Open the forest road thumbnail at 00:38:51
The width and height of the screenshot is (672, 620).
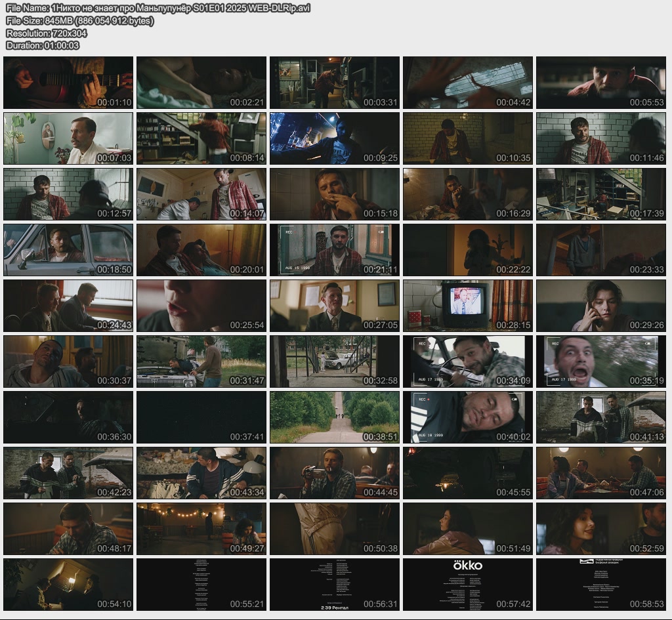coord(334,417)
